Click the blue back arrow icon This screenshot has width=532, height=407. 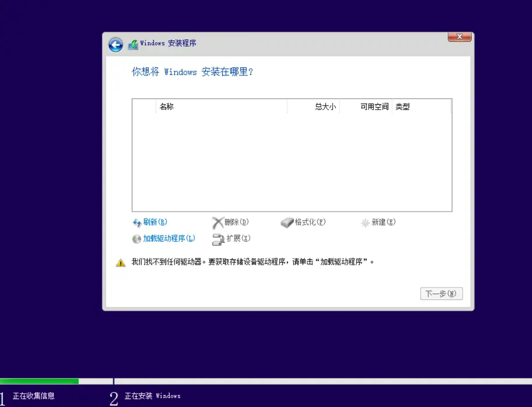pyautogui.click(x=116, y=45)
